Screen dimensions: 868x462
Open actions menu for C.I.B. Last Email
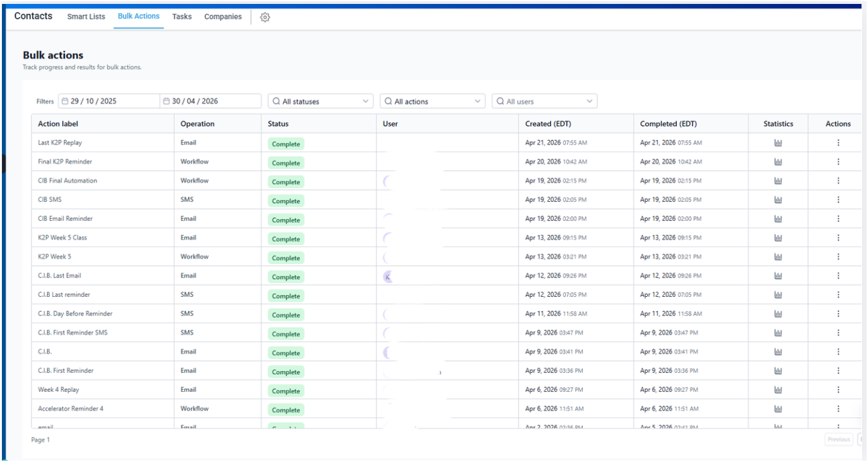click(838, 276)
